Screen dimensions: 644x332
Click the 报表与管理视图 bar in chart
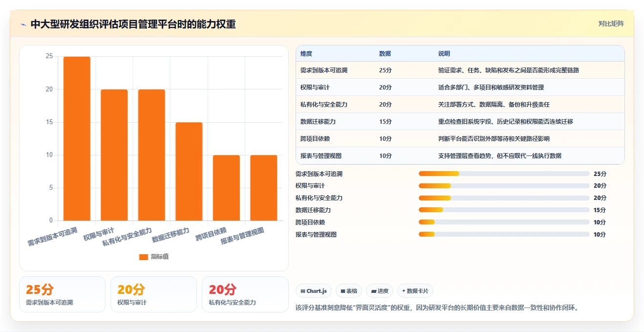(264, 188)
